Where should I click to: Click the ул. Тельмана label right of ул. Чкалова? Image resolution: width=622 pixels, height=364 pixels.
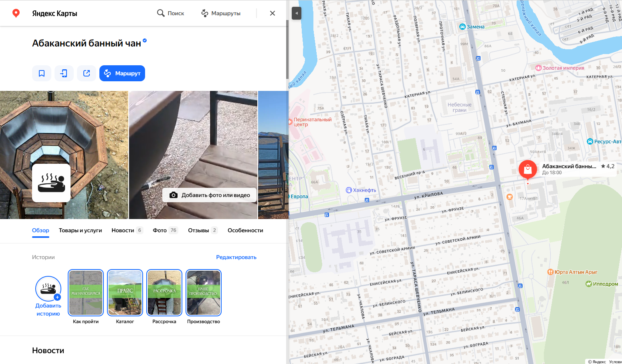pyautogui.click(x=439, y=312)
